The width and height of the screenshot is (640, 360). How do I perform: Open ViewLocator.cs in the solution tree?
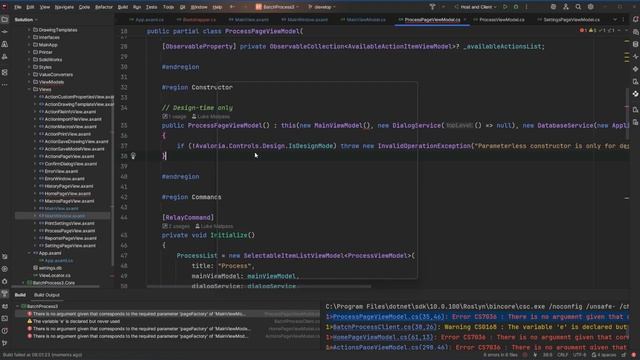point(54,276)
